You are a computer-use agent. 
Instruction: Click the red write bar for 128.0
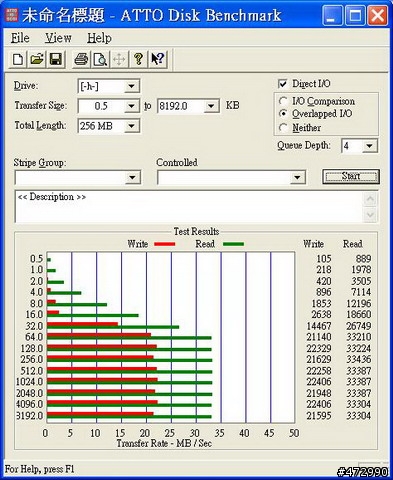click(102, 347)
